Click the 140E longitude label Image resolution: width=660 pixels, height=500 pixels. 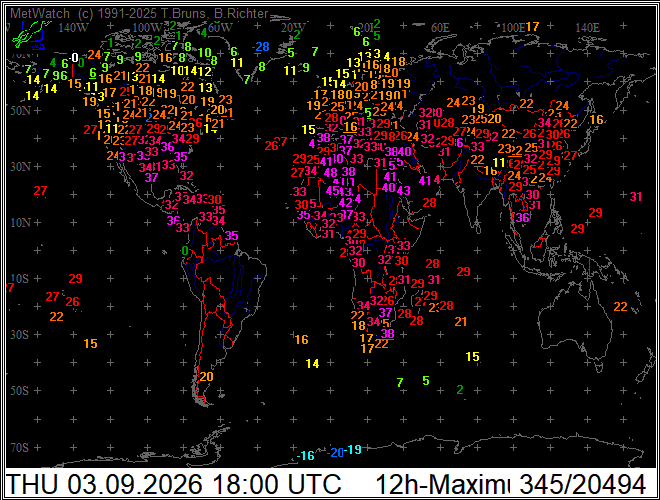pyautogui.click(x=588, y=28)
